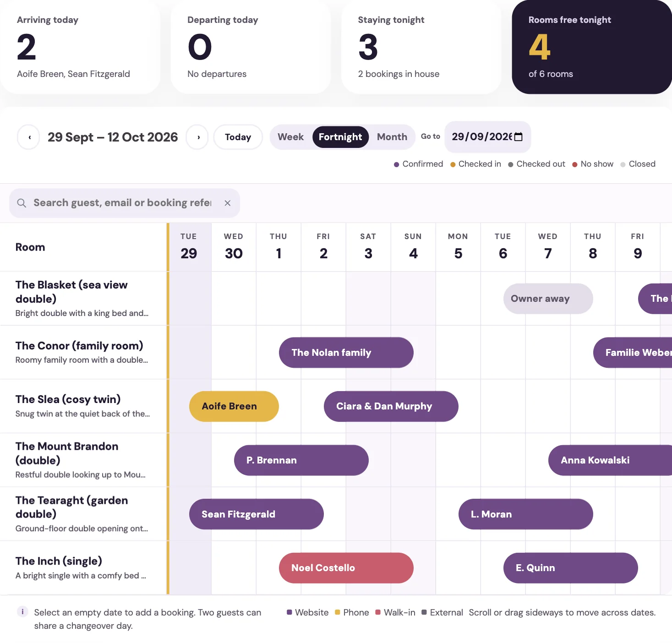The width and height of the screenshot is (672, 643).
Task: Open Aoife Breen booking
Action: pyautogui.click(x=234, y=406)
